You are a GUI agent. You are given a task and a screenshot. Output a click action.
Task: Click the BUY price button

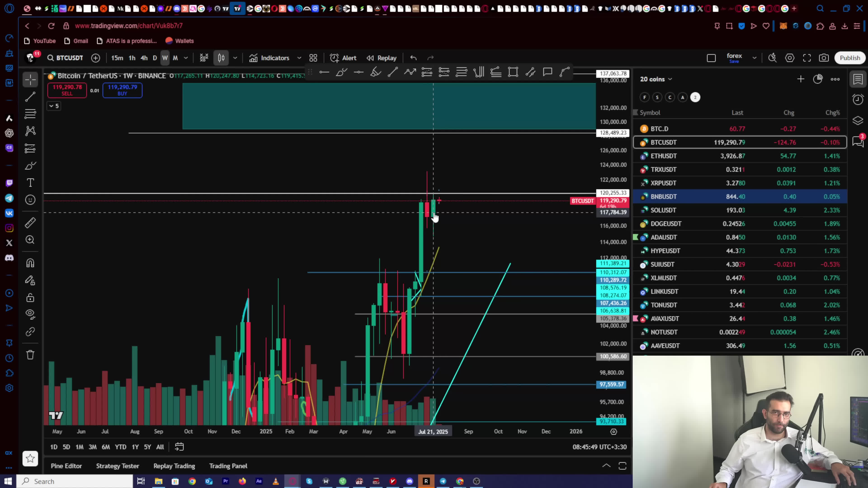(x=122, y=90)
